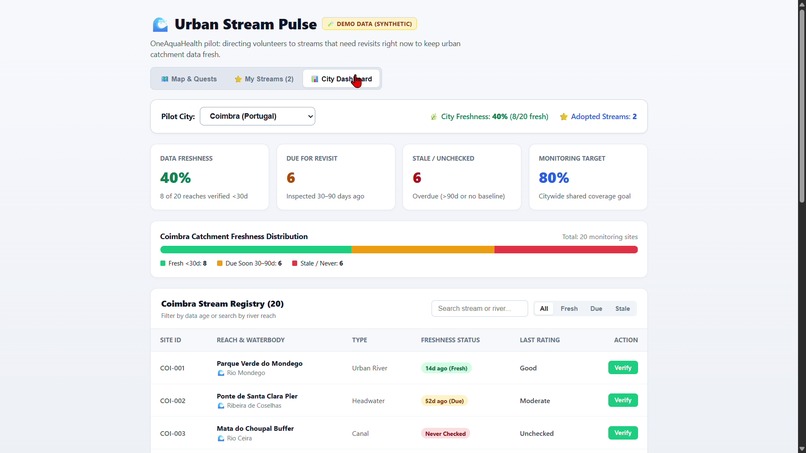Show All streams filter
Screen dimensions: 806x453
544,309
